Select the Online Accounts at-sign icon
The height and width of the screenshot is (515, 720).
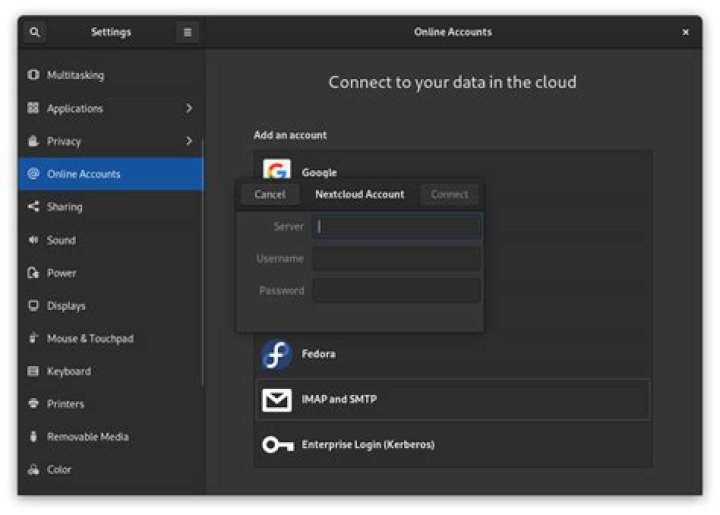[x=33, y=174]
